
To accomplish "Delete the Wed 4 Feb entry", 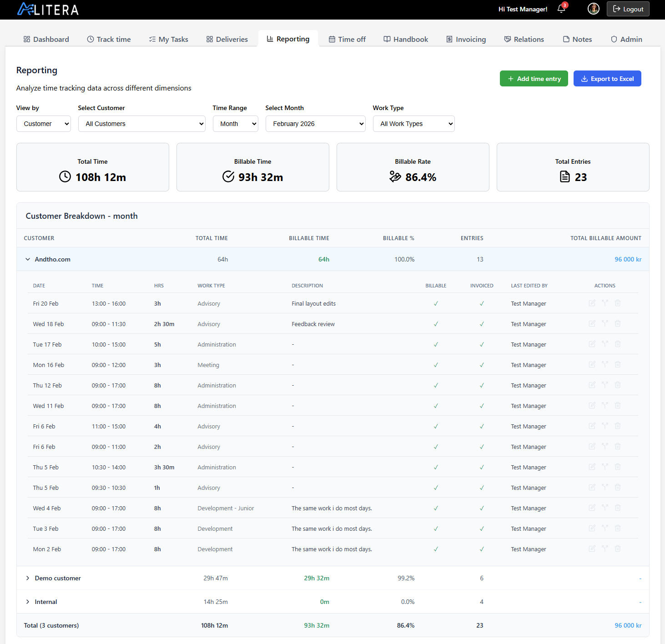I will pyautogui.click(x=618, y=508).
